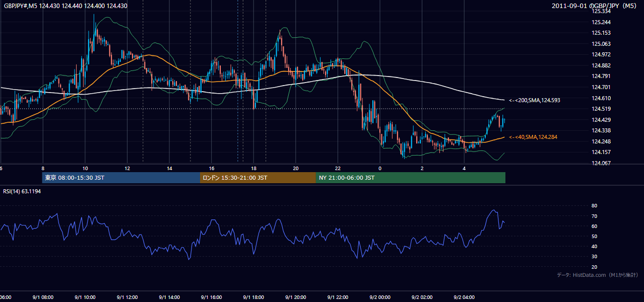Click hour label 16 under price chart
This screenshot has height=302, width=644.
(212, 168)
